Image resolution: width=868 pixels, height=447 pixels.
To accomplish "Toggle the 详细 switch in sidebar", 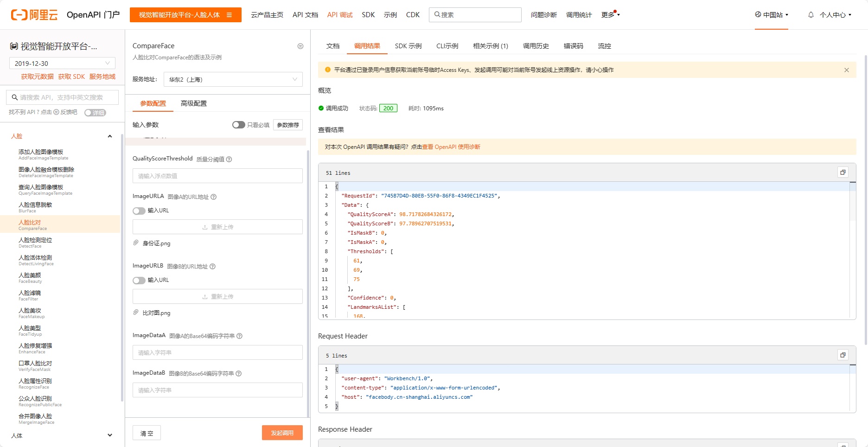I will point(95,113).
